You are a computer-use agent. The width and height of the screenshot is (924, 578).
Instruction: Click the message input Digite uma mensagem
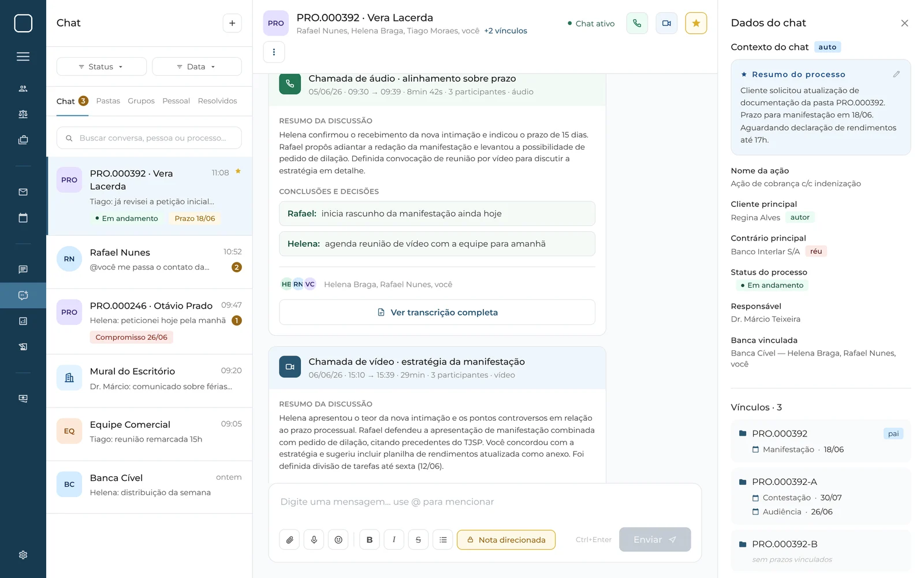coord(485,502)
